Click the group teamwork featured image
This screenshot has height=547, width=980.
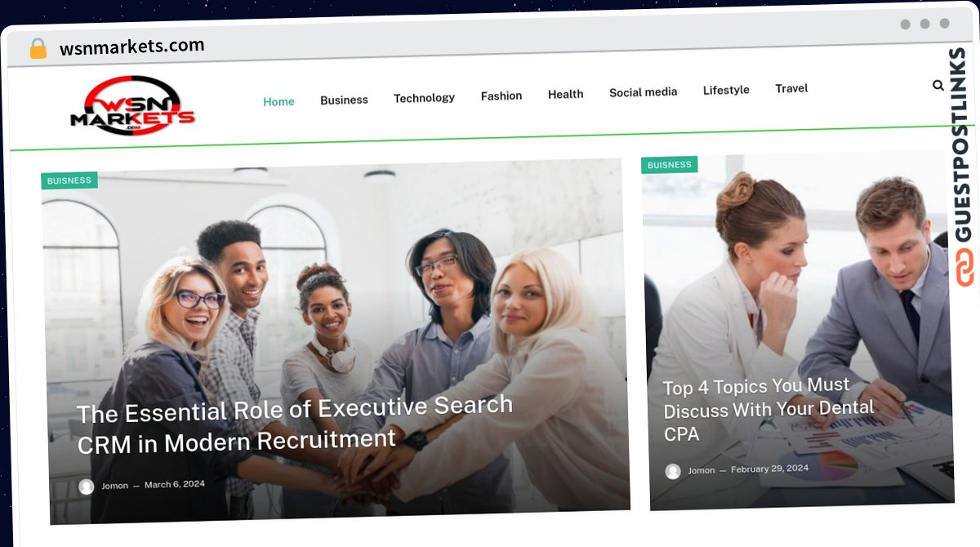tap(336, 340)
